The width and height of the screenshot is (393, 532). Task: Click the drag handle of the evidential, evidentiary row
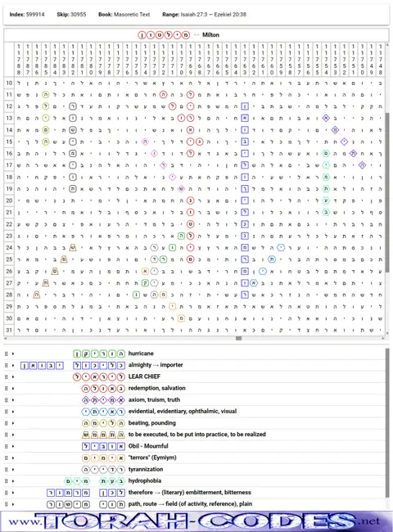(6, 412)
